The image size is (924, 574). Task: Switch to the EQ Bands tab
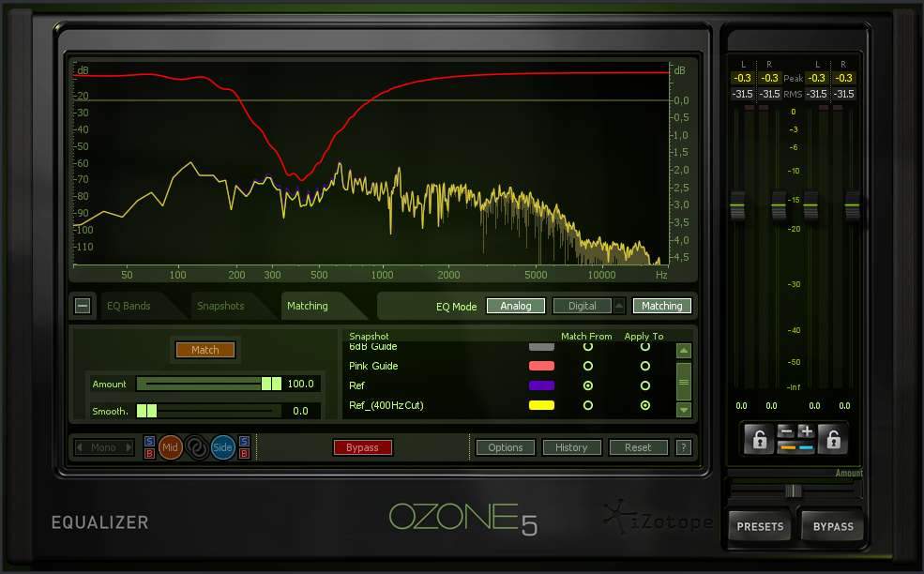pyautogui.click(x=129, y=306)
